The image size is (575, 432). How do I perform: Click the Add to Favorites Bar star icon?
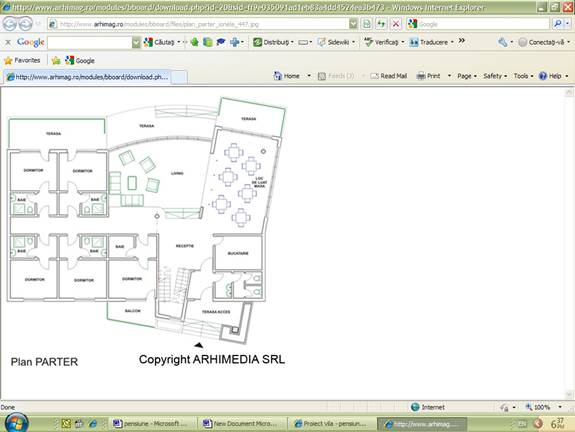tap(56, 61)
